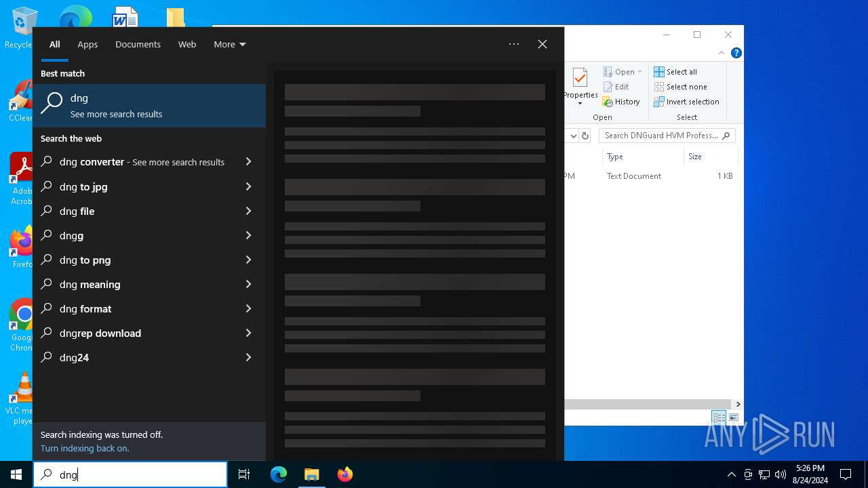Image resolution: width=868 pixels, height=488 pixels.
Task: Launch Google Chrome from the desktop
Action: coord(21,325)
